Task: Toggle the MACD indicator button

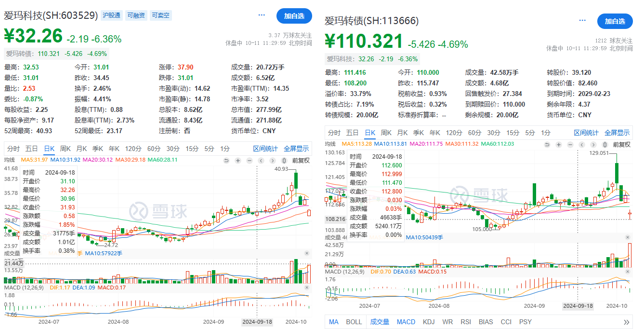Action: (x=406, y=322)
